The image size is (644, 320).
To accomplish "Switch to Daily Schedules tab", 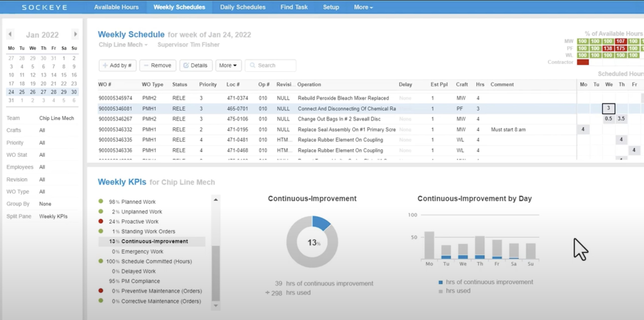I will pyautogui.click(x=243, y=7).
